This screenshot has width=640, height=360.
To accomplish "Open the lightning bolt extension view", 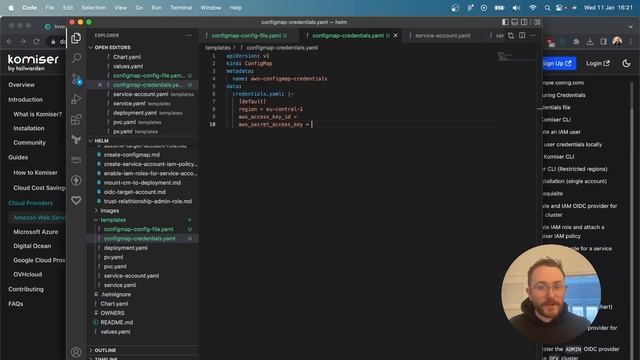I will point(76,180).
